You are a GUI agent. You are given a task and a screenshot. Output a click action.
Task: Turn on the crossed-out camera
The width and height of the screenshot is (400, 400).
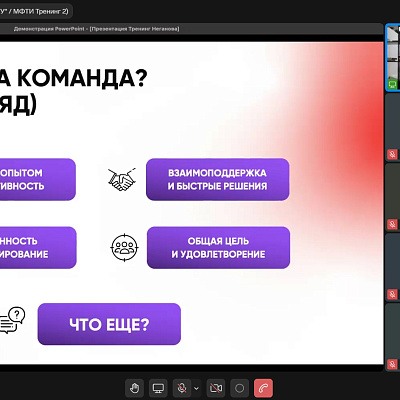216,388
